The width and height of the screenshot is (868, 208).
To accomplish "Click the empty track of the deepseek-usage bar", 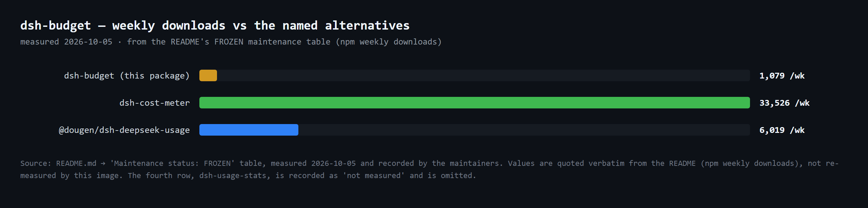I will [x=524, y=130].
